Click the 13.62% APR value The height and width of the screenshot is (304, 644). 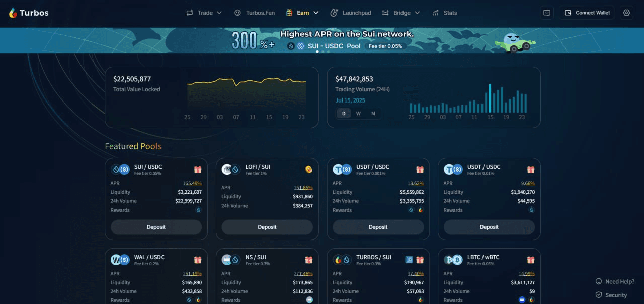(416, 183)
